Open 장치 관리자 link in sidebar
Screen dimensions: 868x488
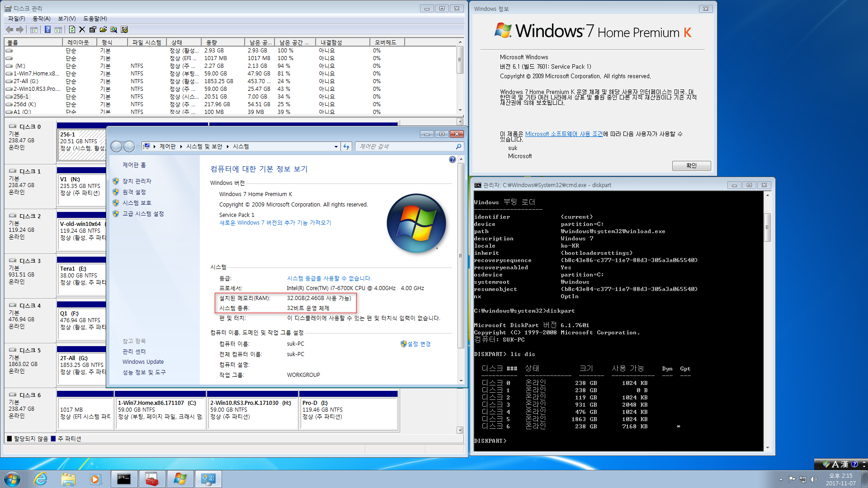point(137,181)
